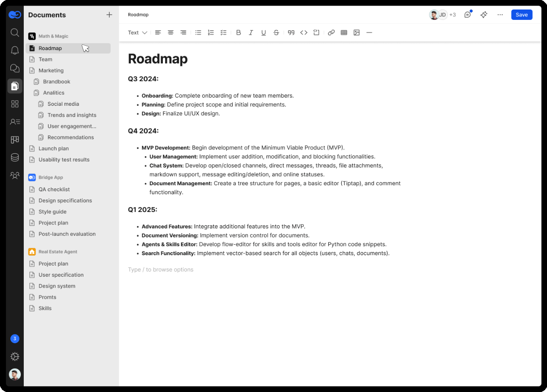This screenshot has height=392, width=547.
Task: Insert an image into the Roadmap document
Action: pyautogui.click(x=356, y=32)
